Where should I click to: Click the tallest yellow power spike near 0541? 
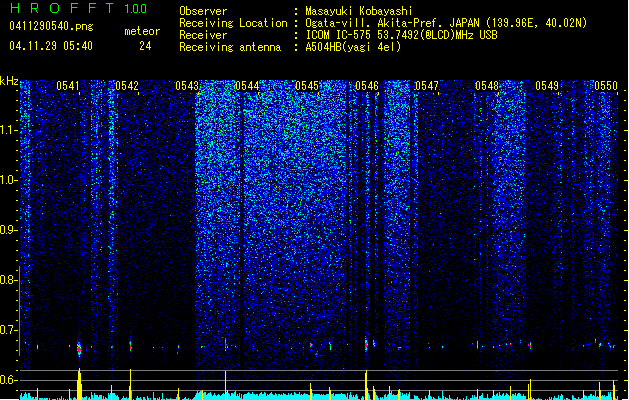[79, 384]
